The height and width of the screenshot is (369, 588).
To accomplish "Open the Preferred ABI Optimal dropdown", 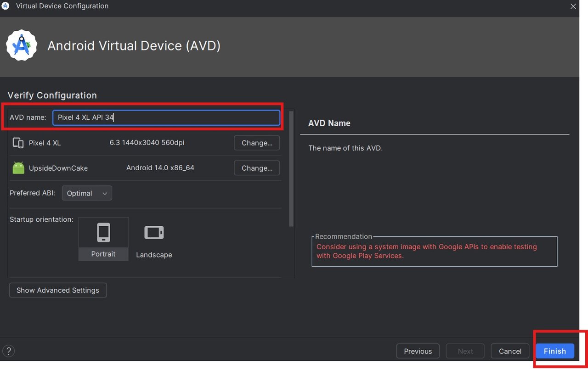I will (x=87, y=193).
